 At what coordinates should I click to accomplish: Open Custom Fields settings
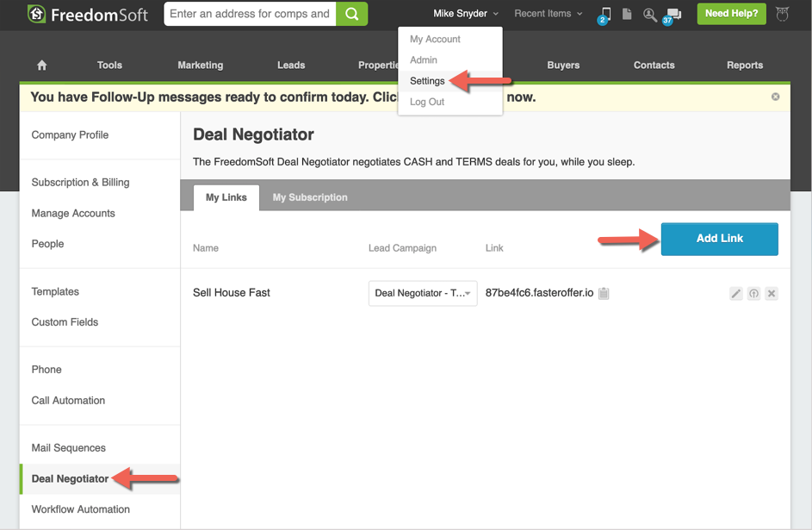pyautogui.click(x=65, y=321)
